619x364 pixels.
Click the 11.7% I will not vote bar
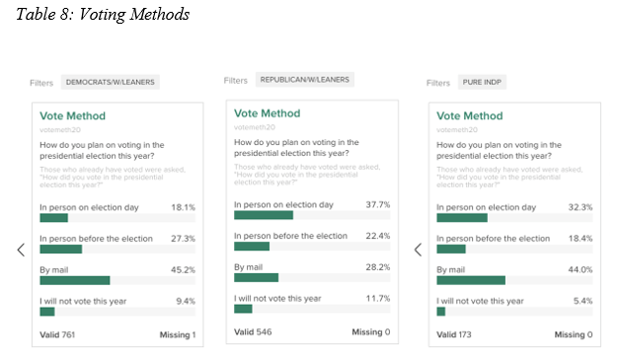(312, 309)
